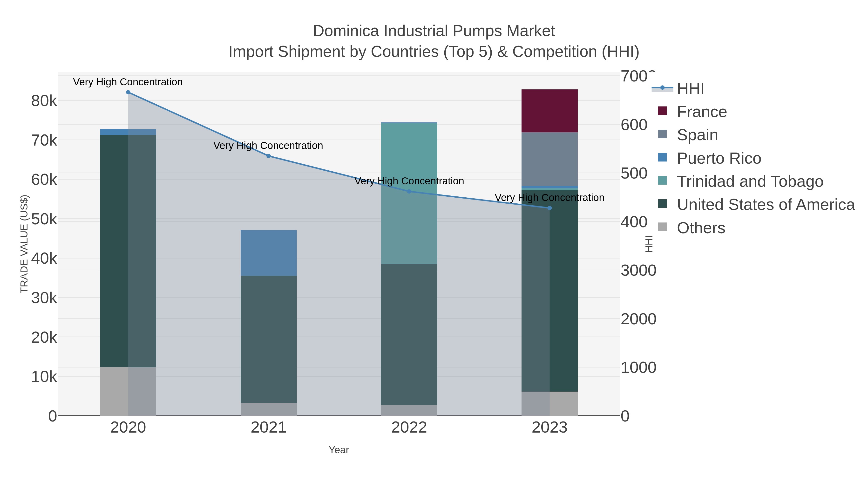The image size is (868, 488).
Task: Click the 600 HHI axis tick label
Action: coord(634,125)
